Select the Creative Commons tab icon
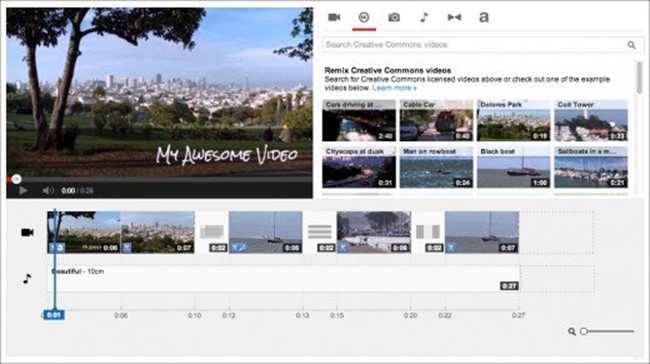Image resolution: width=650 pixels, height=364 pixels. tap(364, 17)
